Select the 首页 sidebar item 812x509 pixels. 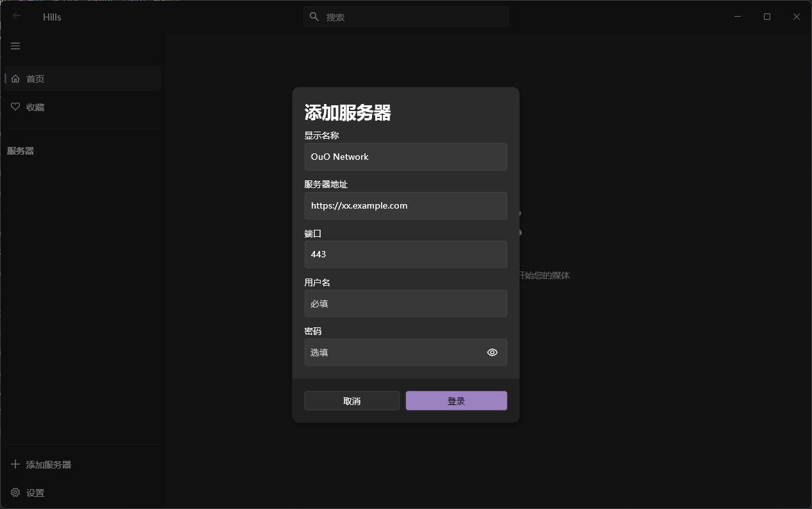pos(82,78)
